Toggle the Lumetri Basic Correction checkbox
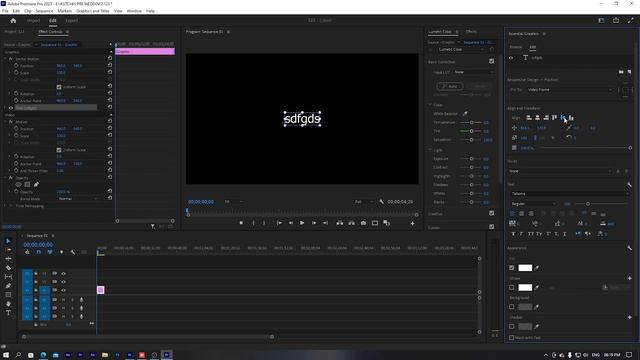 tap(491, 61)
